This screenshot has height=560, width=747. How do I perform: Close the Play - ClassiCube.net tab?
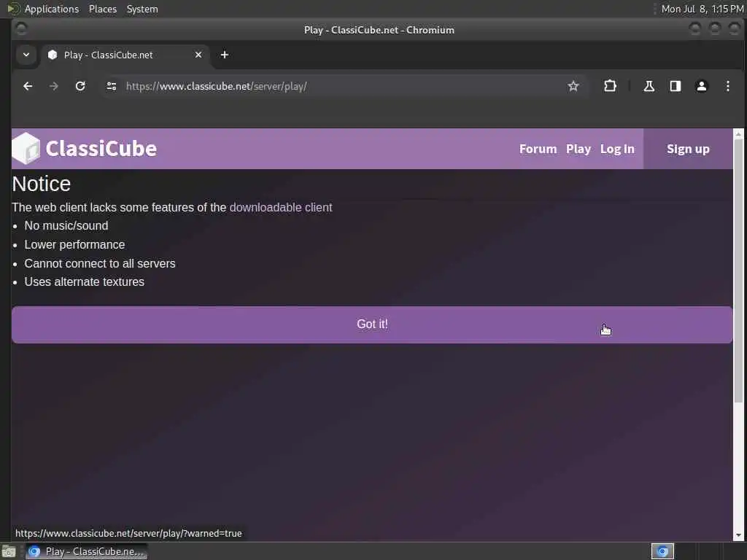[198, 55]
